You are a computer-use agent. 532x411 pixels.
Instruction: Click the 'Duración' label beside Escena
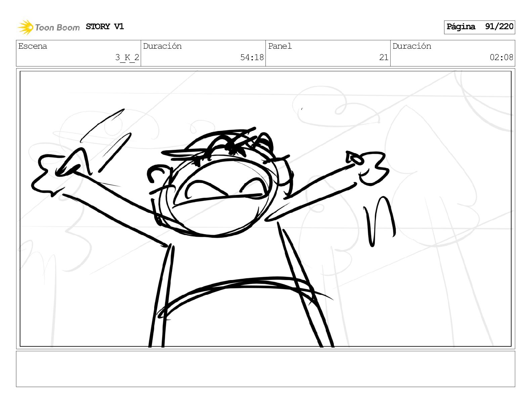click(162, 46)
